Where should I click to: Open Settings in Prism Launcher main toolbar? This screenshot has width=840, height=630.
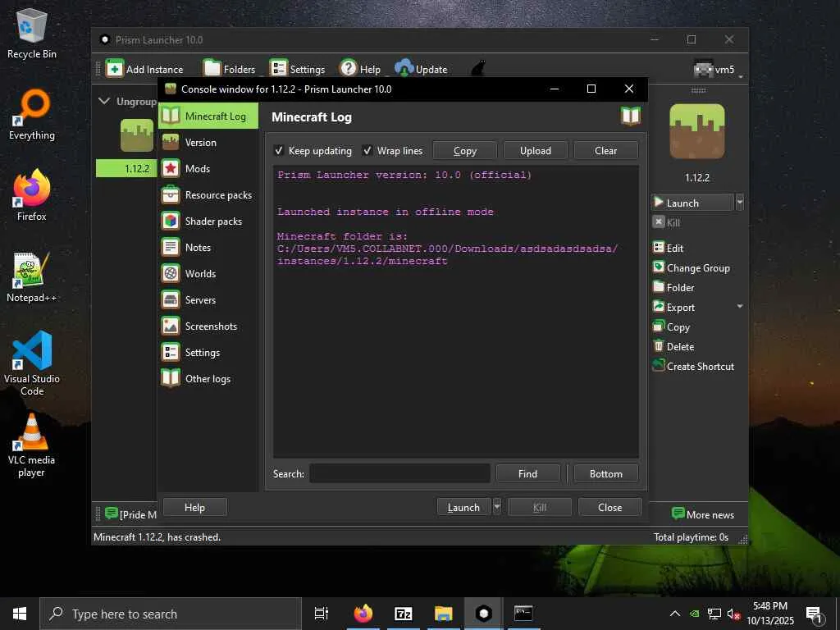coord(297,69)
